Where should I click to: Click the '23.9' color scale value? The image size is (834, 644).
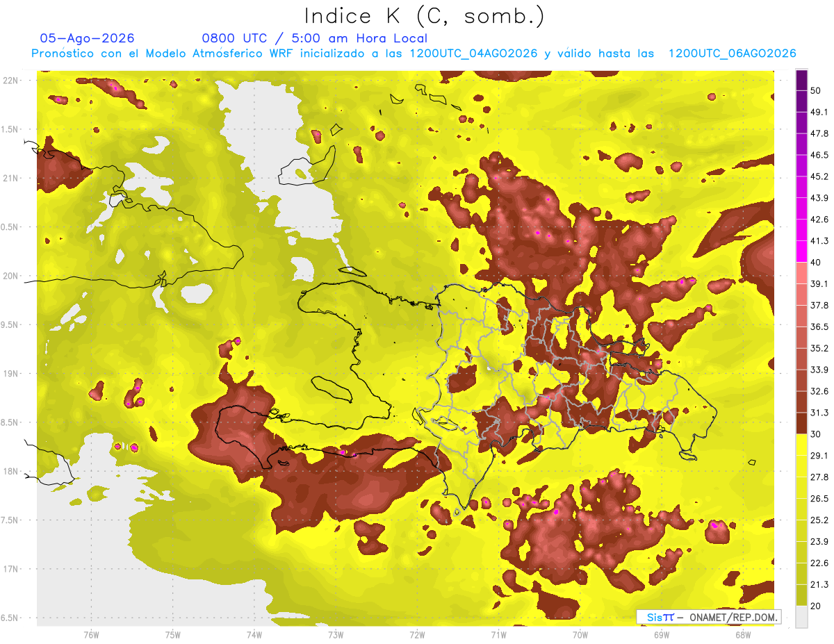tap(819, 542)
